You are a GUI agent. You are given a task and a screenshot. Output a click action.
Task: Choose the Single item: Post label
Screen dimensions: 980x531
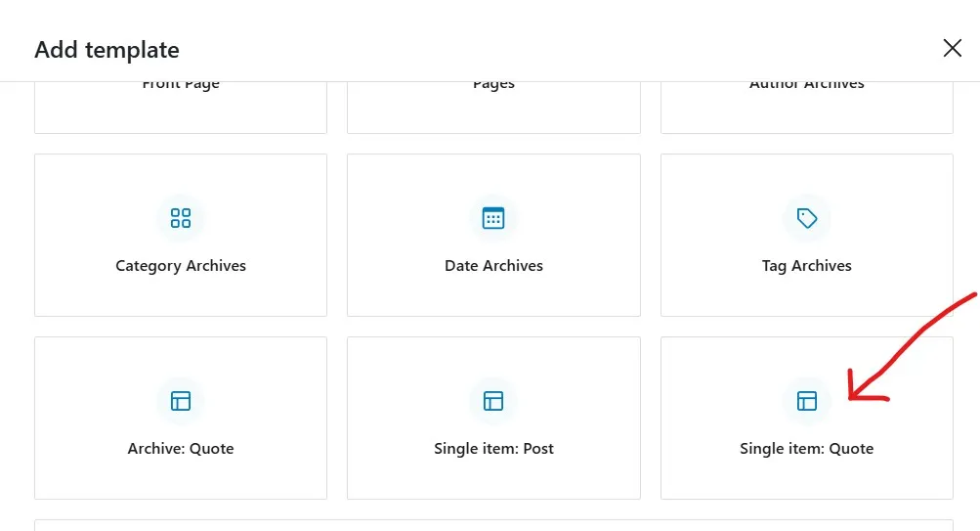(x=493, y=449)
